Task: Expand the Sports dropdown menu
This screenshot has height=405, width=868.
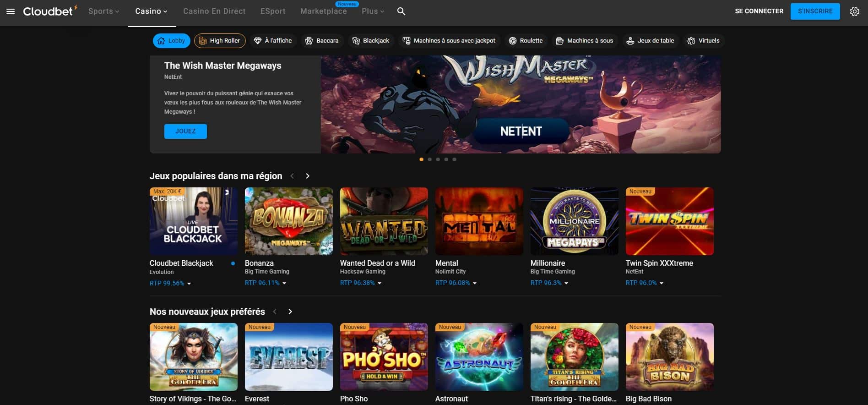Action: pos(103,11)
